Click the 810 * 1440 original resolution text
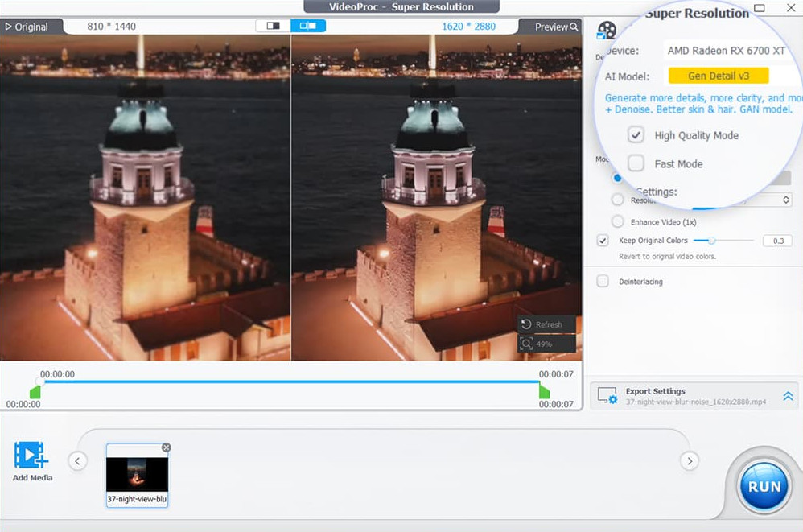This screenshot has width=803, height=532. click(x=111, y=27)
